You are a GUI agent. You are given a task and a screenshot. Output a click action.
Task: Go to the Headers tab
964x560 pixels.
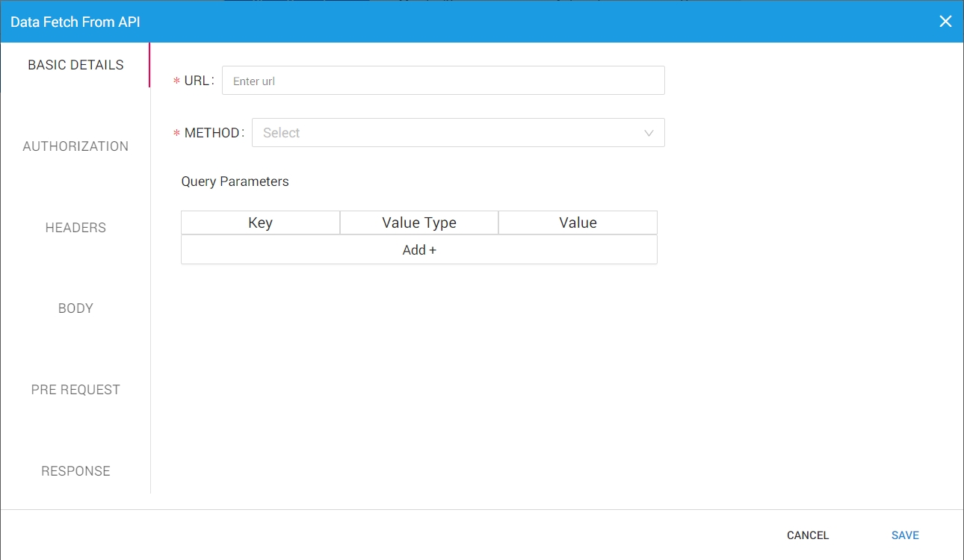point(75,228)
